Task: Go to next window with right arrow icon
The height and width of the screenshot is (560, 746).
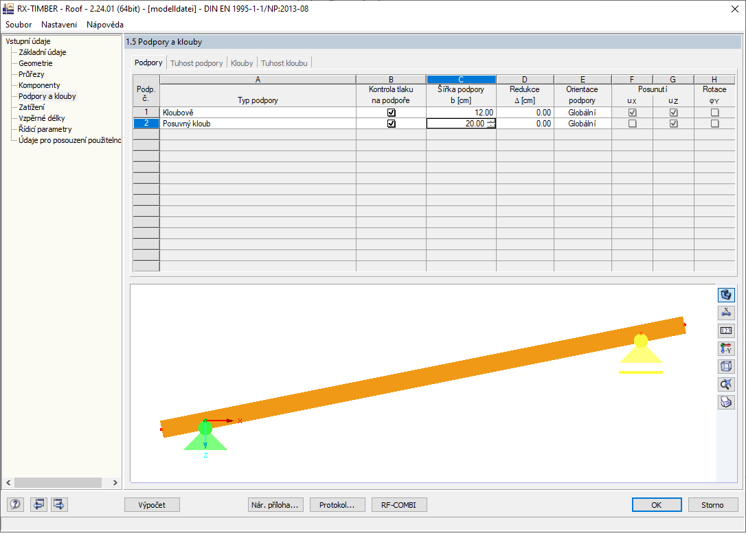Action: [x=59, y=504]
